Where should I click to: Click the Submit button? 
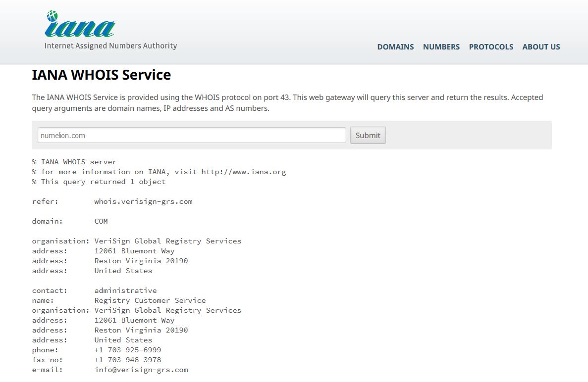coord(368,135)
